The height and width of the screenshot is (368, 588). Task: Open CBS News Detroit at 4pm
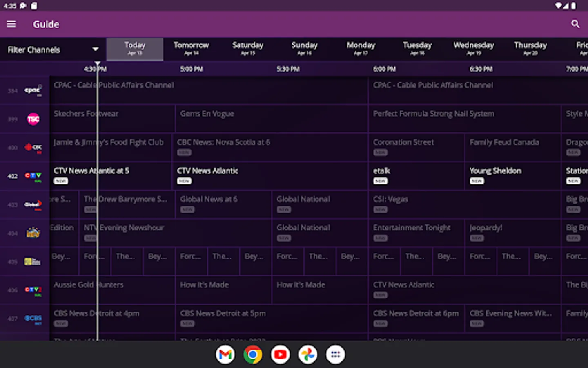(x=113, y=319)
